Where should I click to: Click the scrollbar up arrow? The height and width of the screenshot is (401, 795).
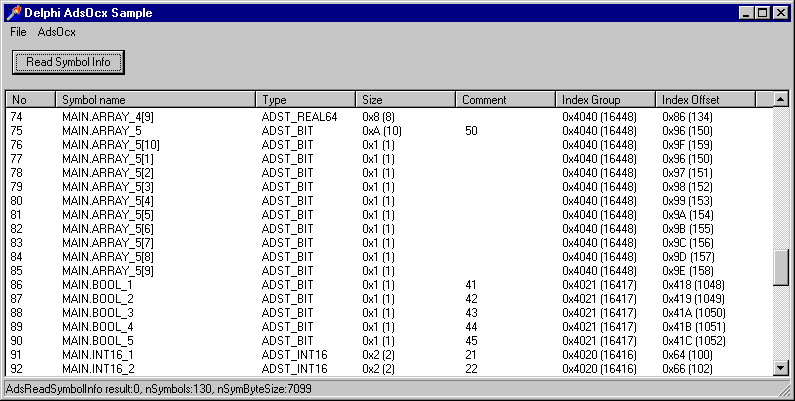pyautogui.click(x=781, y=99)
